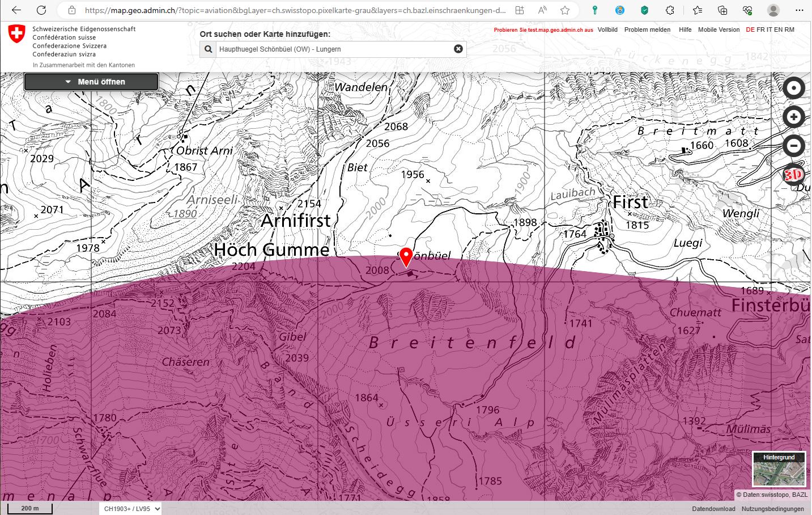Open the browser split screen icon

tap(520, 10)
